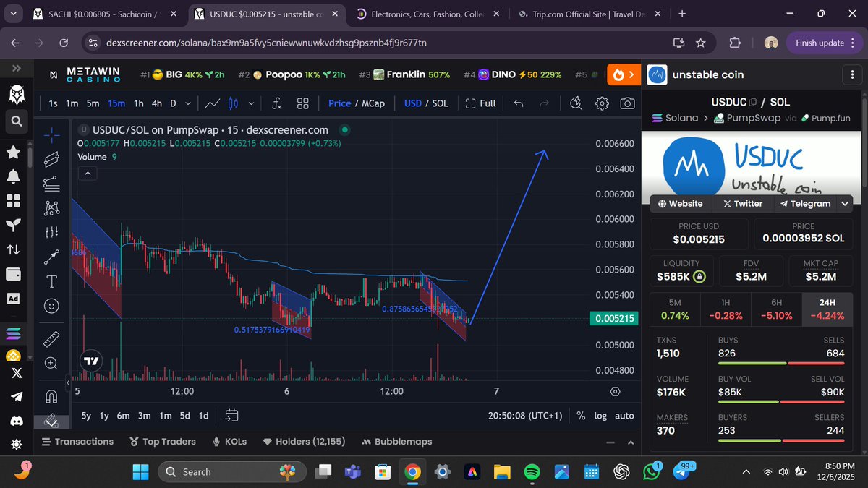Open the emoji sticker tool
868x488 pixels.
click(x=52, y=306)
